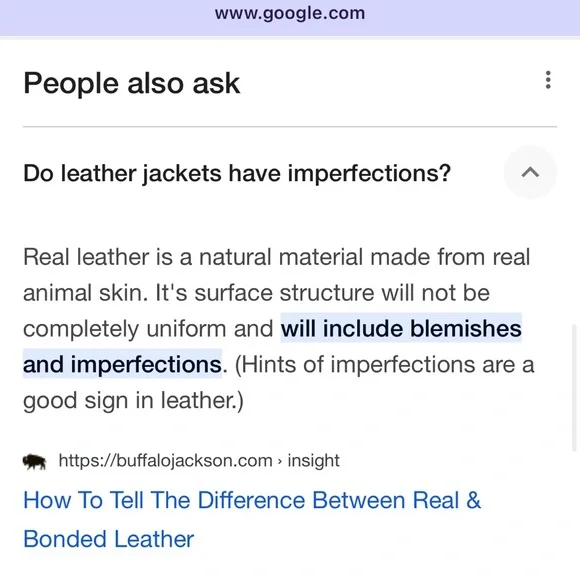Click the 'People also ask' heading
The image size is (580, 580).
tap(132, 83)
